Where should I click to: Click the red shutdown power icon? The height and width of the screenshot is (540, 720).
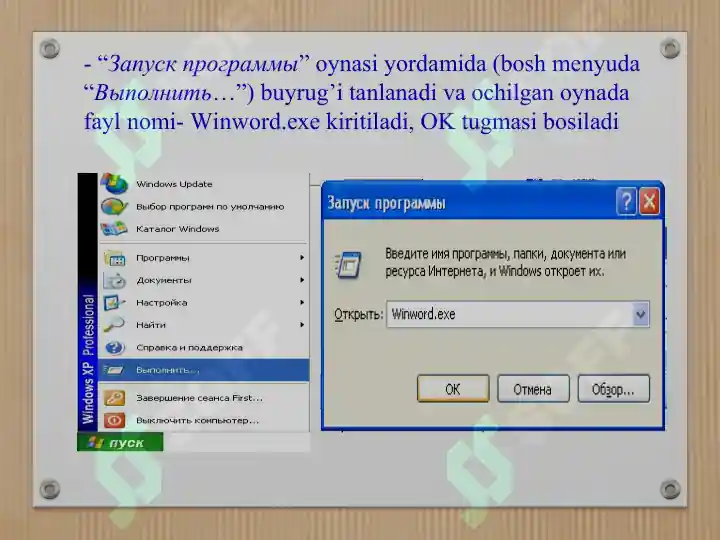114,420
